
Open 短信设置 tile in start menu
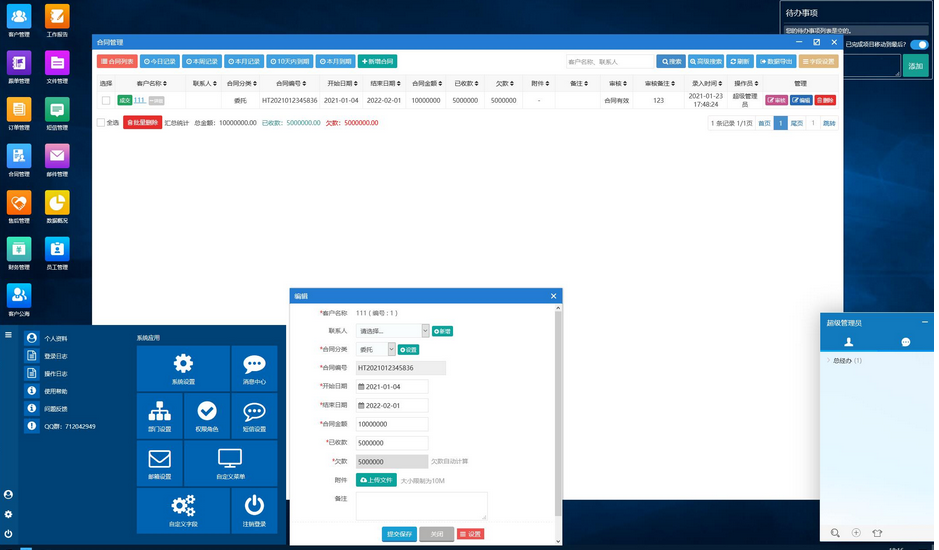255,416
